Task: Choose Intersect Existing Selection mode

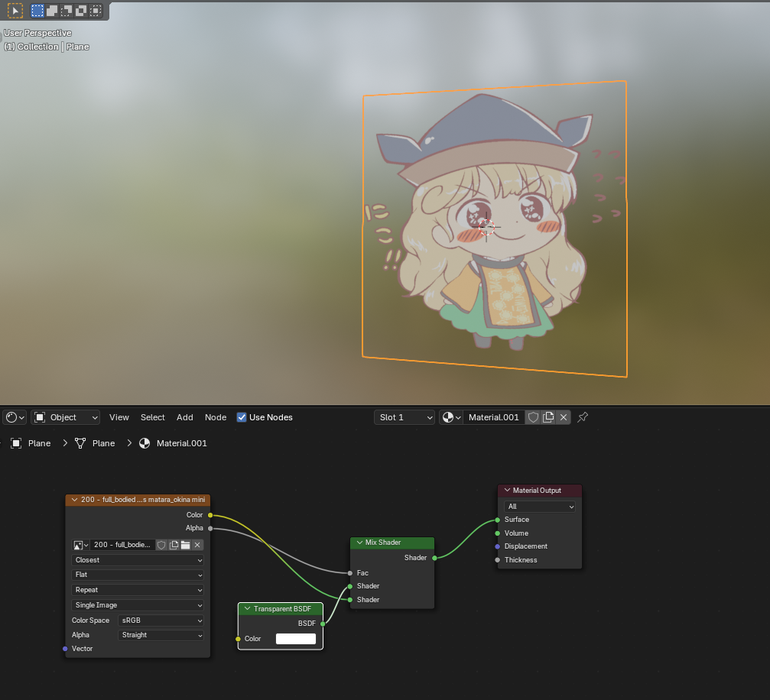Action: pyautogui.click(x=96, y=10)
